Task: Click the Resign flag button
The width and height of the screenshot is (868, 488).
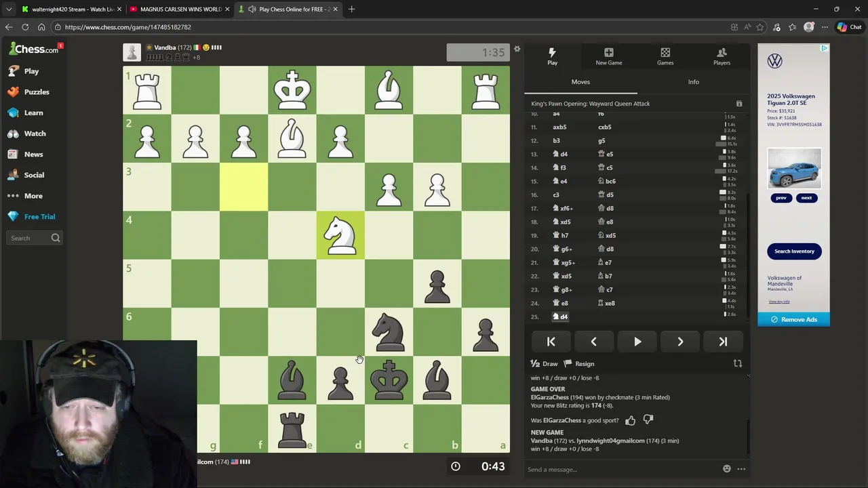Action: point(579,364)
